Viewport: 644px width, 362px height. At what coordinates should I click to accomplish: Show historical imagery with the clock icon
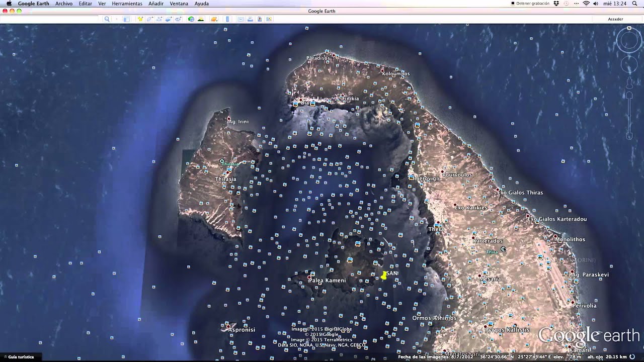pos(191,19)
